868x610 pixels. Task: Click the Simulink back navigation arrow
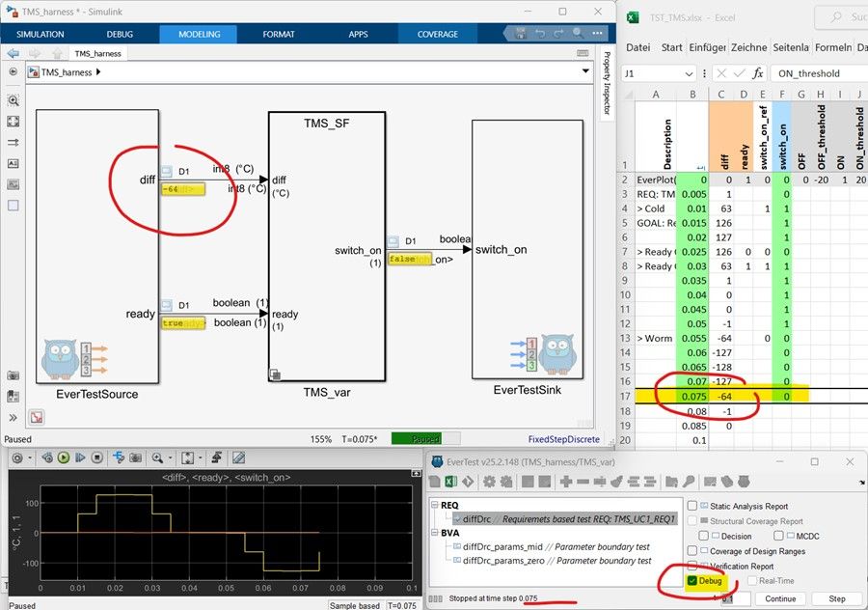click(13, 53)
